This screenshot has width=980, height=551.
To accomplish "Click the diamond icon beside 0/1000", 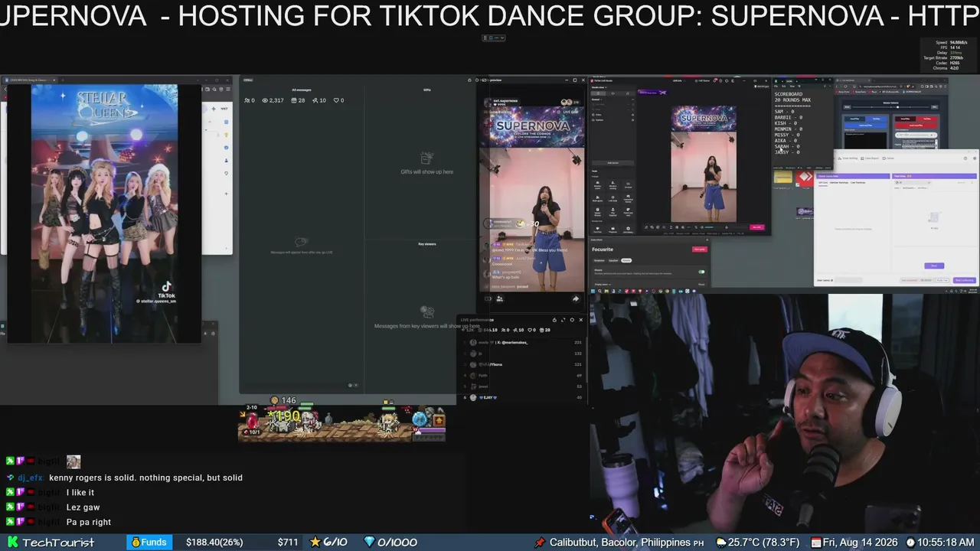I will pos(370,542).
